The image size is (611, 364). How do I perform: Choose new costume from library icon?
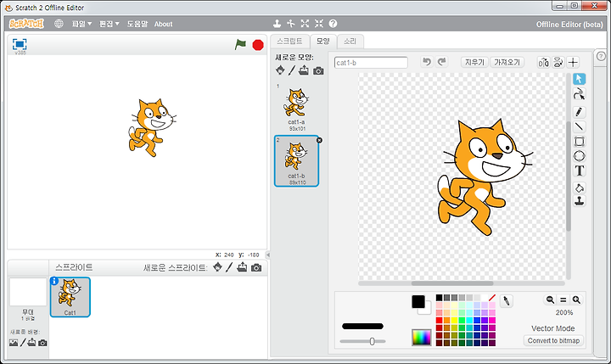click(x=280, y=70)
